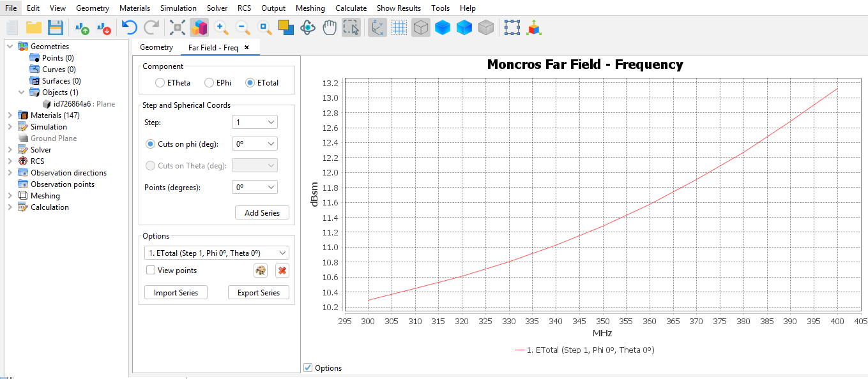Click the Save disk icon

point(56,27)
